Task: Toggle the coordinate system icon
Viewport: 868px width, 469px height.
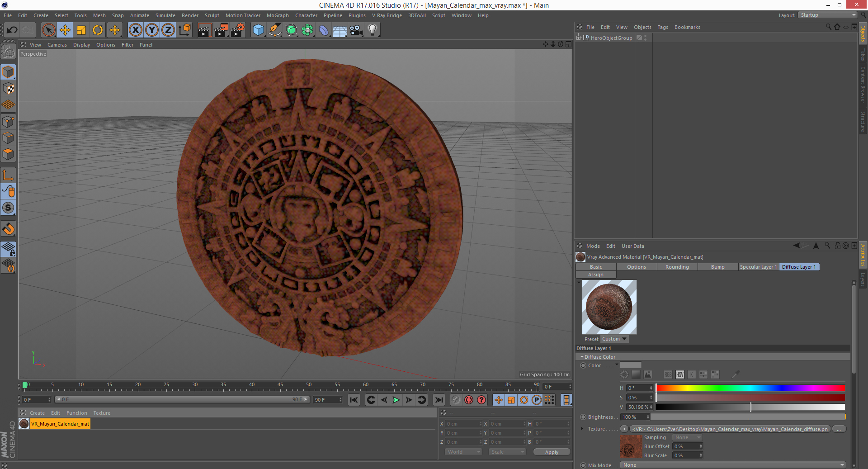Action: [x=185, y=30]
